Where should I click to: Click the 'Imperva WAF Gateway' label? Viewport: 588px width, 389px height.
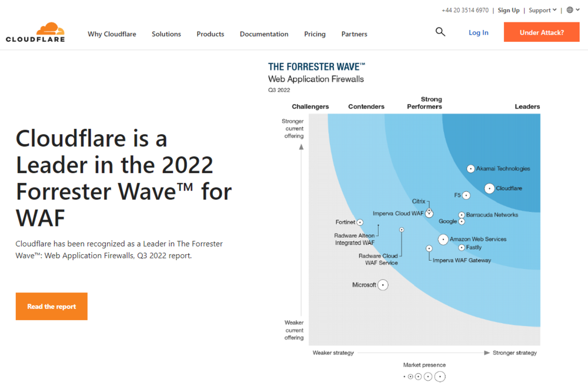pos(462,260)
